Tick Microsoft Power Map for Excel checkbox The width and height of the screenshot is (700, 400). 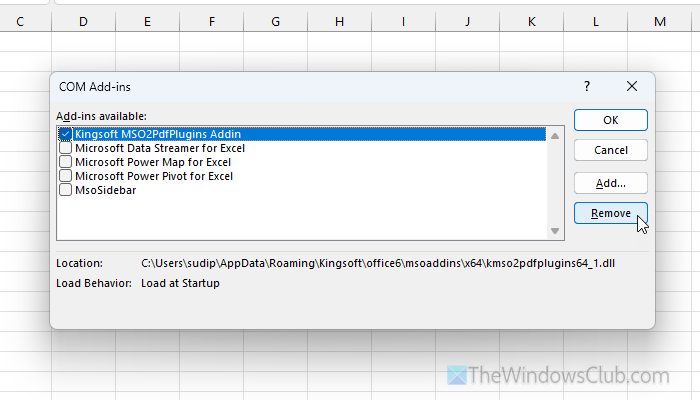65,162
